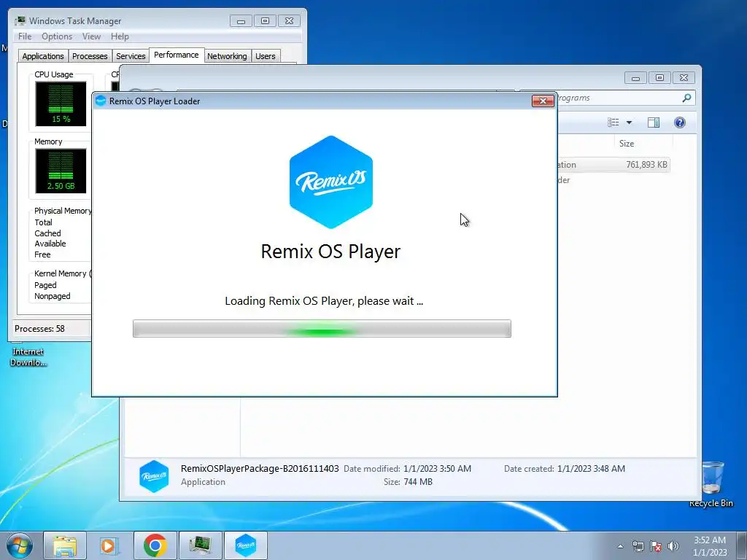This screenshot has height=560, width=747.
Task: Open Task Manager Help menu
Action: point(120,36)
